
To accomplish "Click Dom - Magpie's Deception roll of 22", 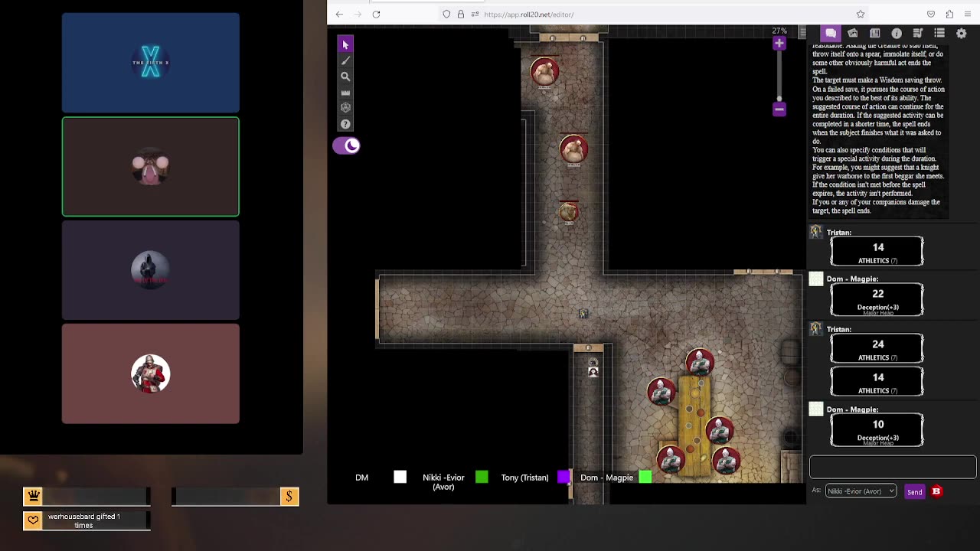I will click(877, 298).
